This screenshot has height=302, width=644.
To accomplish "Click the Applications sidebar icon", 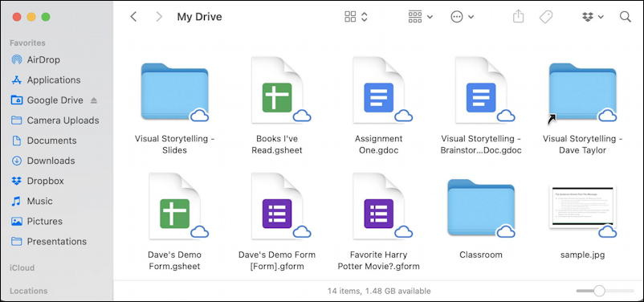I will (17, 80).
